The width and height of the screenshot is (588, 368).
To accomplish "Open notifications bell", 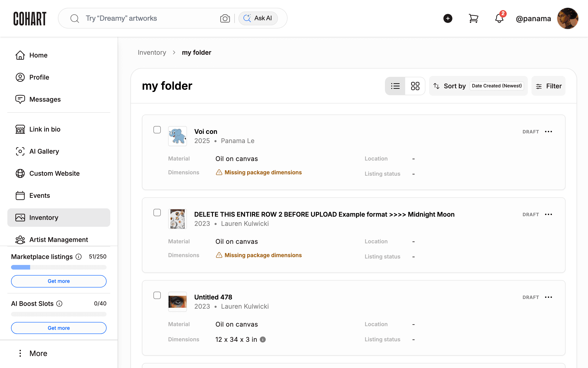I will [x=499, y=18].
